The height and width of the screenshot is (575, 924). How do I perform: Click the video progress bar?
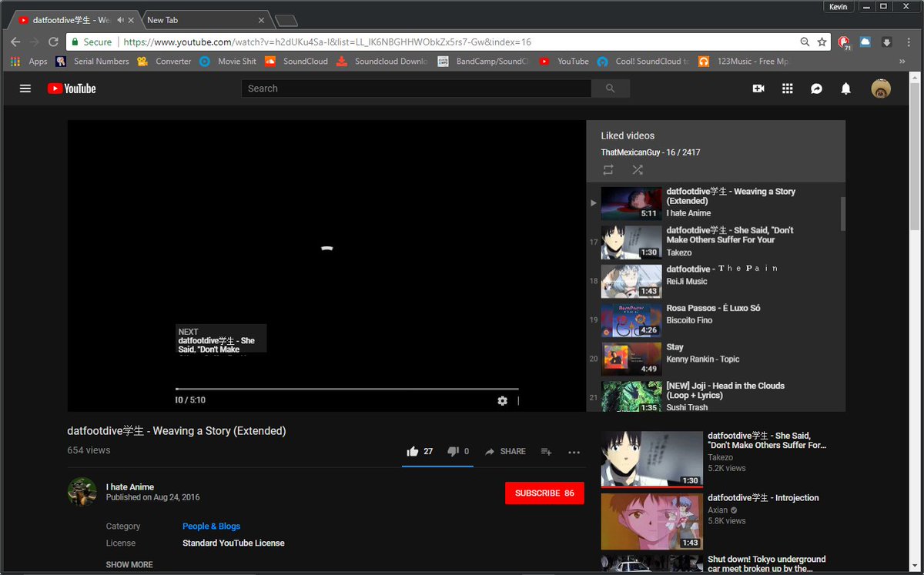click(346, 389)
